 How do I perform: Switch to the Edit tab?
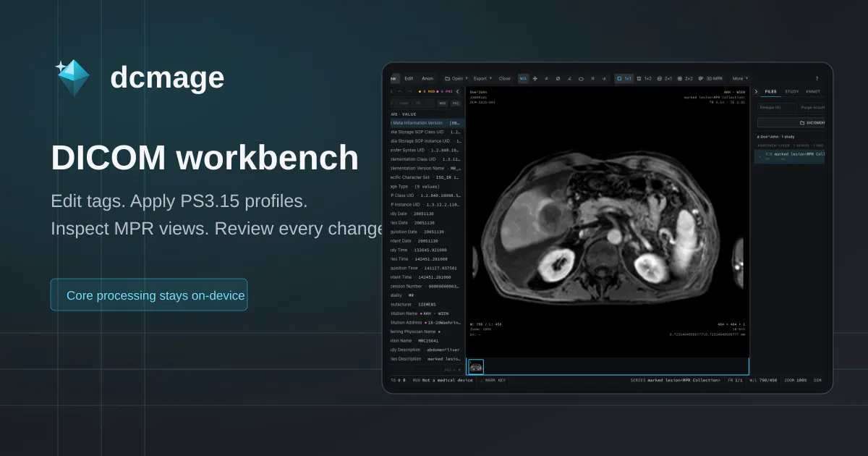click(409, 78)
